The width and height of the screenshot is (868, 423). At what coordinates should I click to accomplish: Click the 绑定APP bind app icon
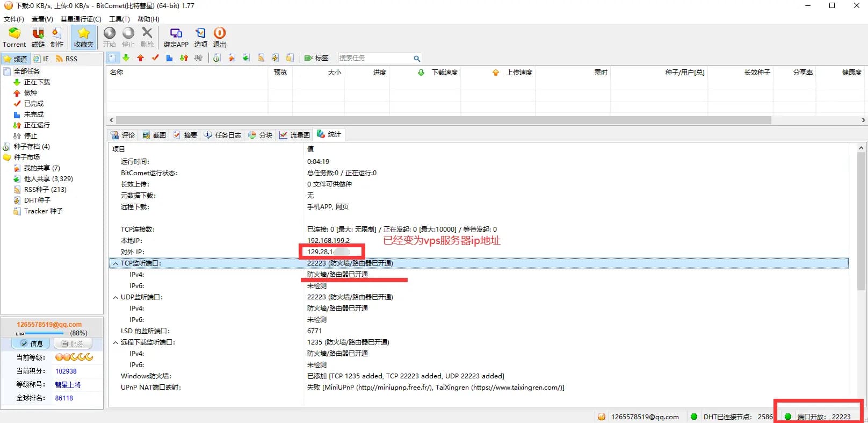176,38
